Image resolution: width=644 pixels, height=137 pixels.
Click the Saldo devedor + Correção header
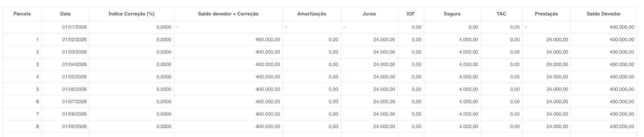tap(228, 14)
